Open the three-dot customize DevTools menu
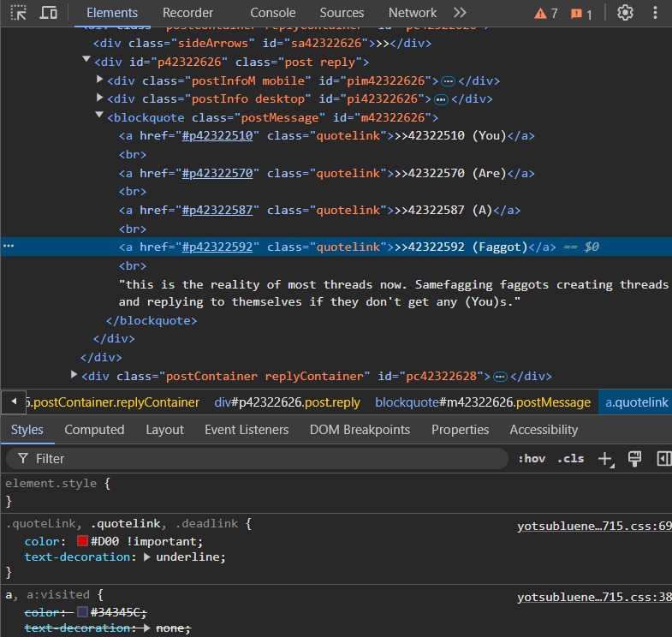The height and width of the screenshot is (637, 672). point(655,13)
